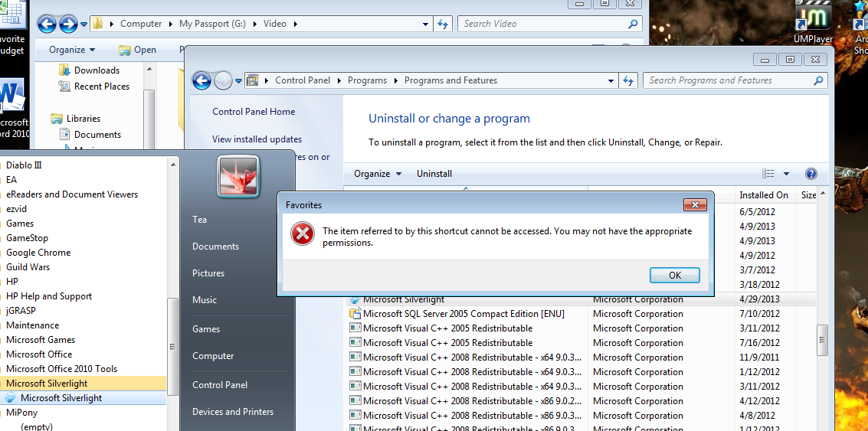Open Programs and Features address history dropdown
This screenshot has height=431, width=868.
pyautogui.click(x=611, y=81)
